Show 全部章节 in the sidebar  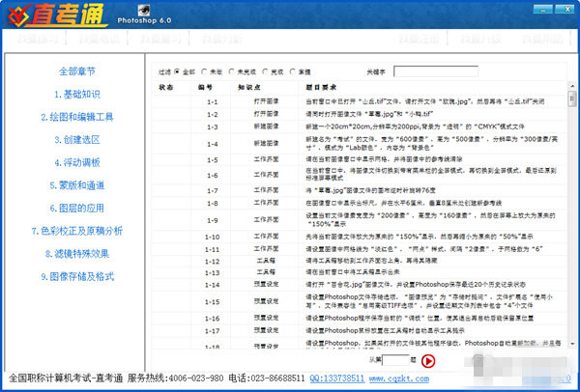[x=76, y=71]
